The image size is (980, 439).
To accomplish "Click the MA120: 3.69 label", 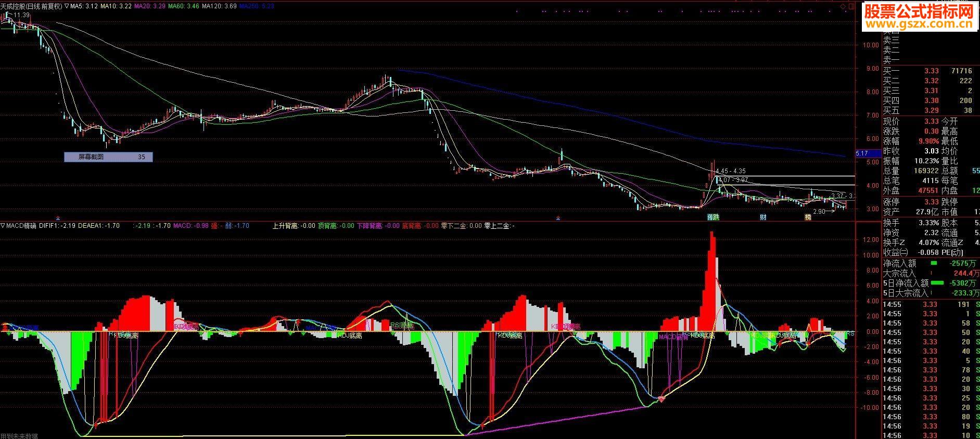I will point(219,7).
